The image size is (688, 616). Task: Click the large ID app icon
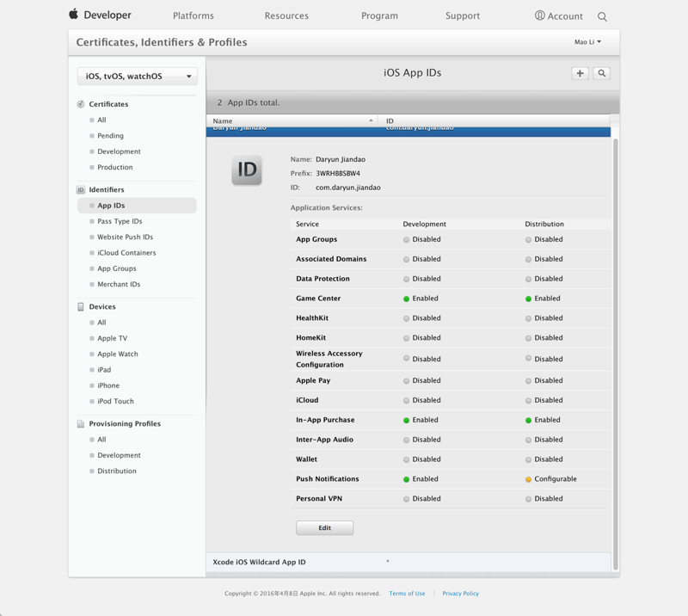pos(247,169)
